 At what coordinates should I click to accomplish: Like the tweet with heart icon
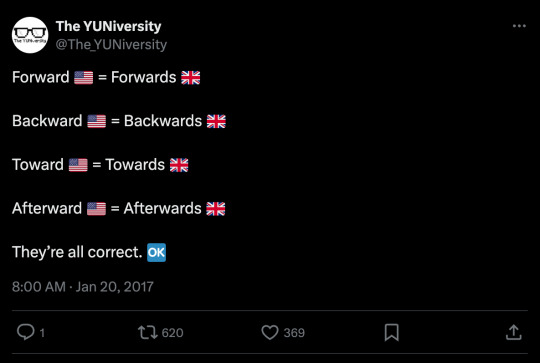pos(270,332)
